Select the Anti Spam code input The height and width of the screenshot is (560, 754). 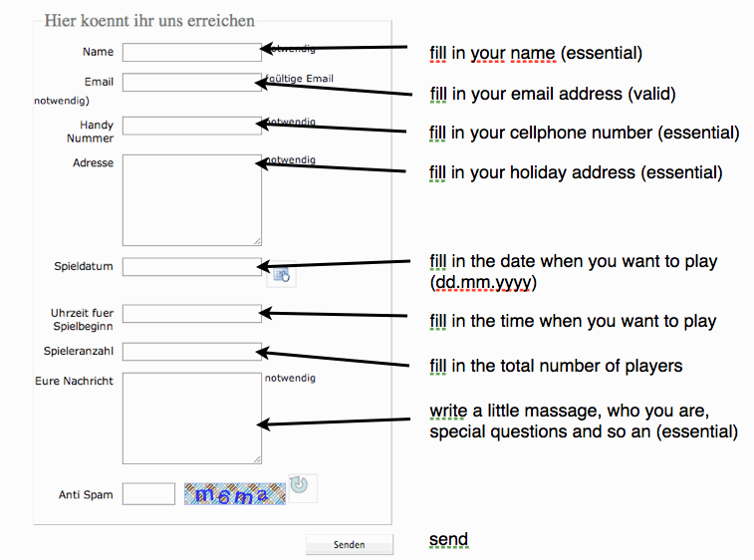(x=148, y=494)
